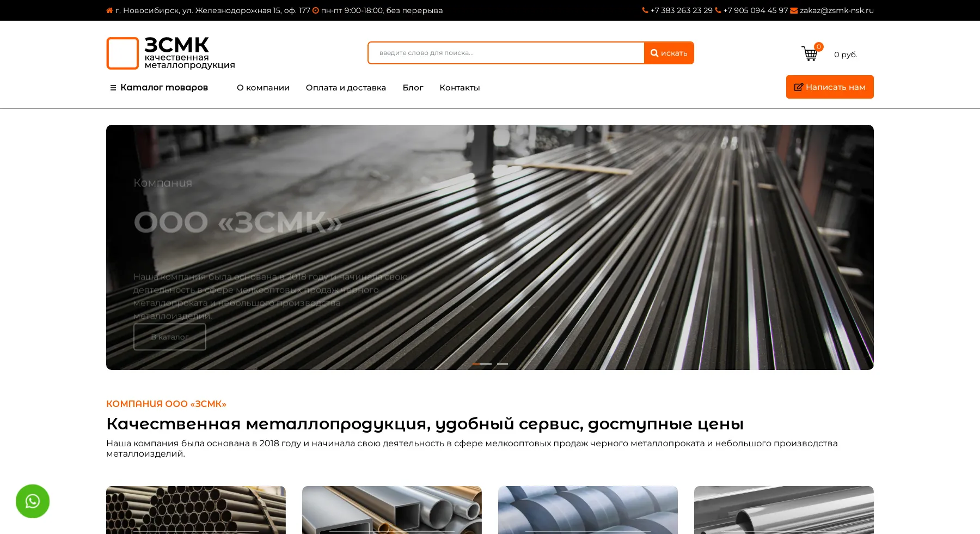Click the КОМПАНИЯ ООО «ЗСМК» orange heading
980x534 pixels.
pos(166,404)
